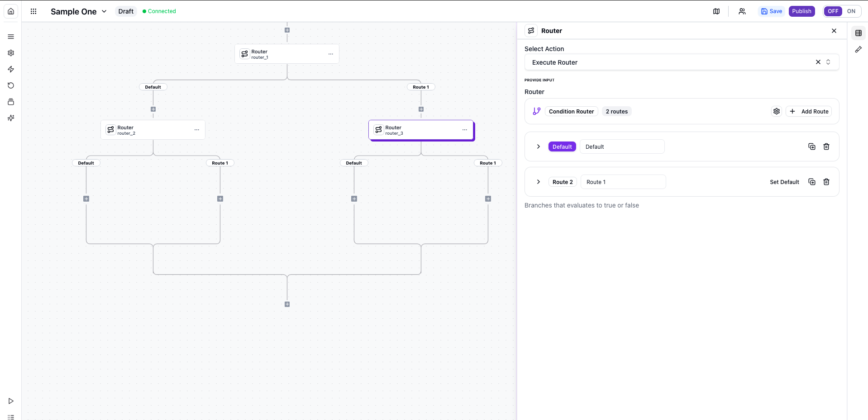
Task: Open the collaborators people icon in toolbar
Action: point(742,11)
